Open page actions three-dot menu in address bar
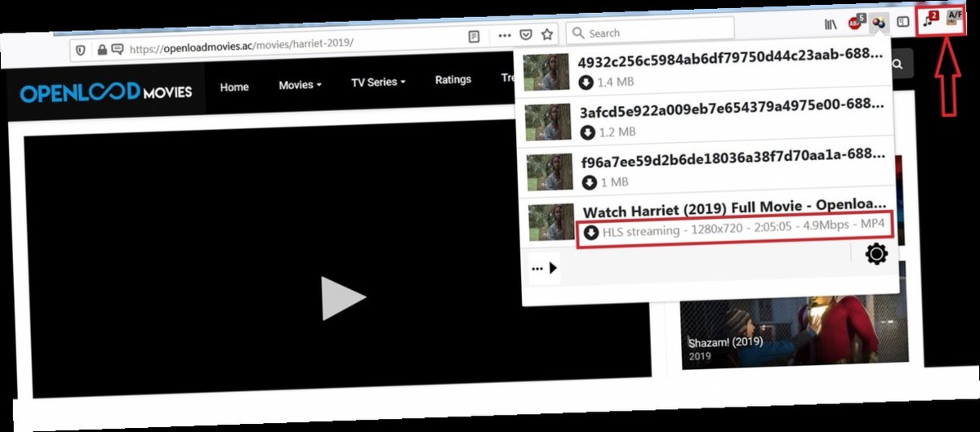The image size is (980, 432). [505, 36]
